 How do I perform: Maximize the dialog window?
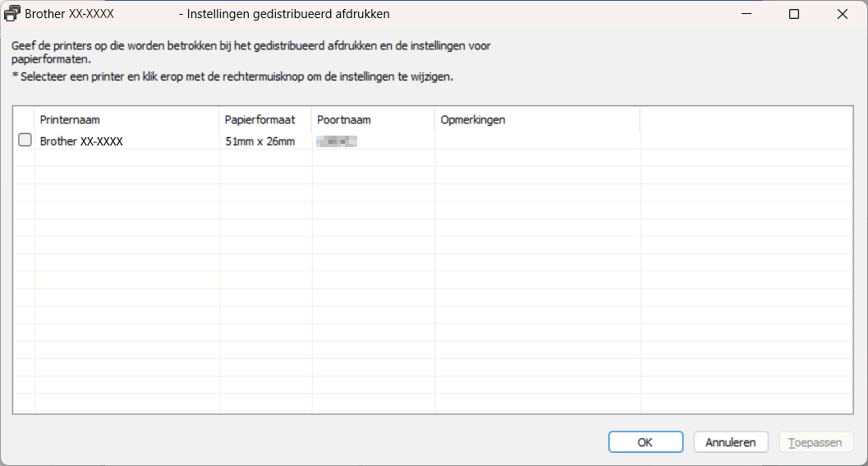(x=794, y=14)
